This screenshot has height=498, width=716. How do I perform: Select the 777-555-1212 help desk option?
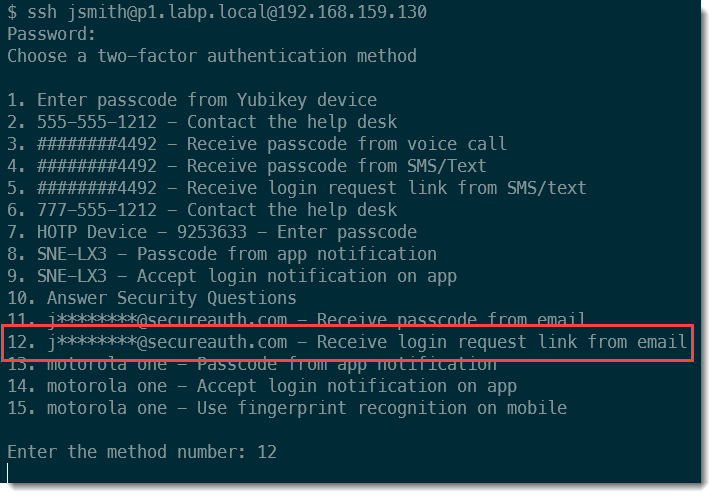(x=202, y=210)
